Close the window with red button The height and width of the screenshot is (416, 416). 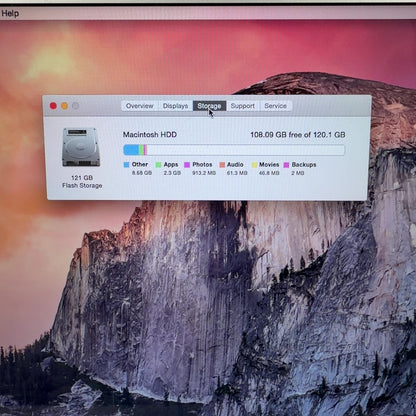pyautogui.click(x=53, y=106)
